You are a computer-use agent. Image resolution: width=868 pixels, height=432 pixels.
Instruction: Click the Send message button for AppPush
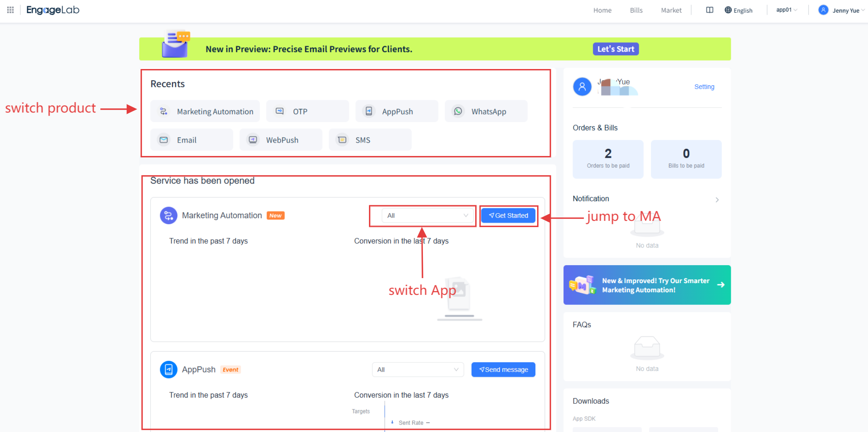tap(503, 370)
